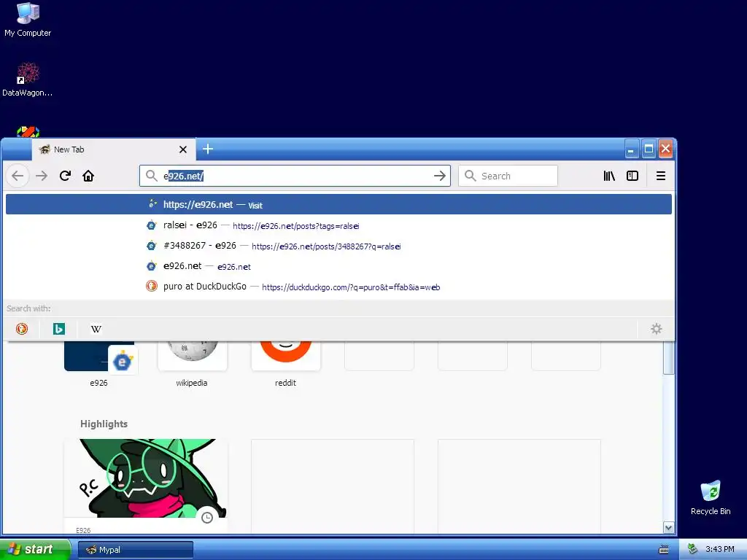Click the clock icon on highlight card
This screenshot has height=560, width=747.
(206, 518)
